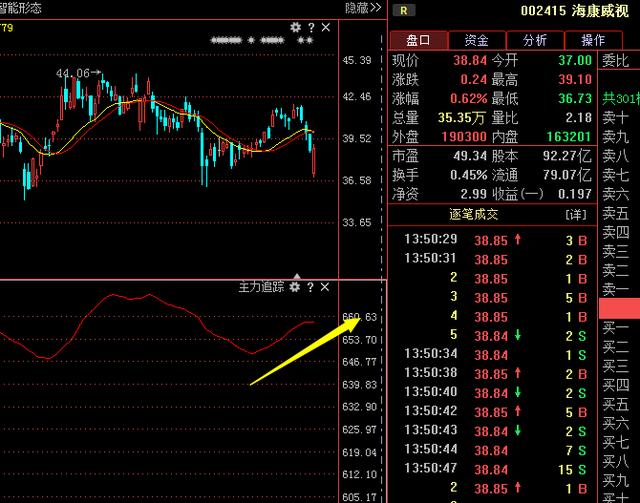Click the 逐笔成交 section header
This screenshot has width=640, height=503.
point(473,214)
